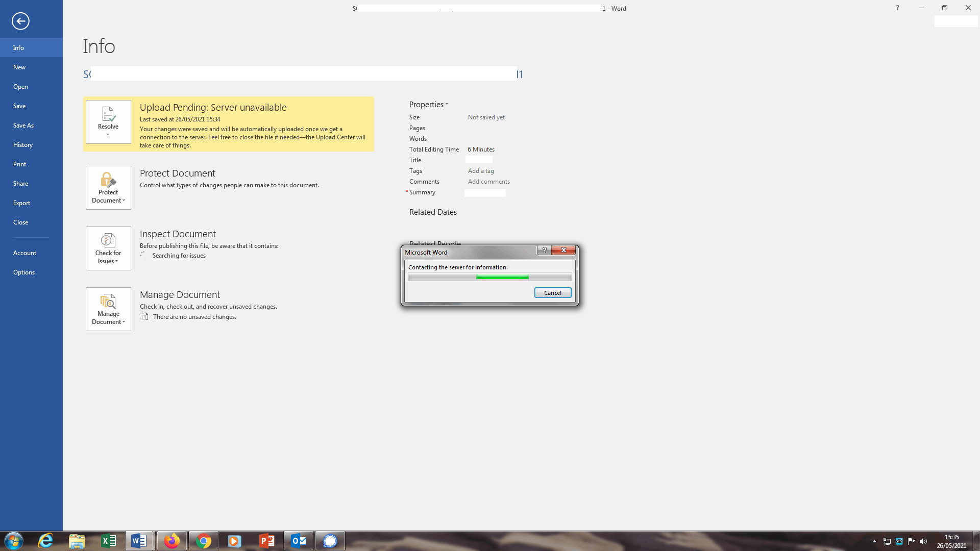Cancel the contacting server dialog

(x=552, y=293)
